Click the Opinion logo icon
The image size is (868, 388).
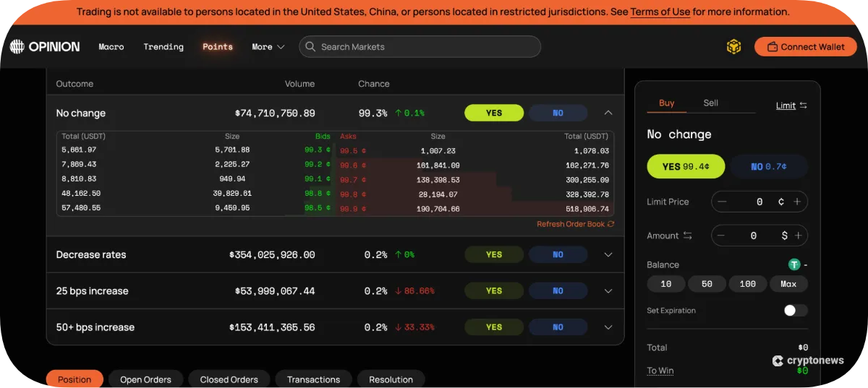pos(17,47)
